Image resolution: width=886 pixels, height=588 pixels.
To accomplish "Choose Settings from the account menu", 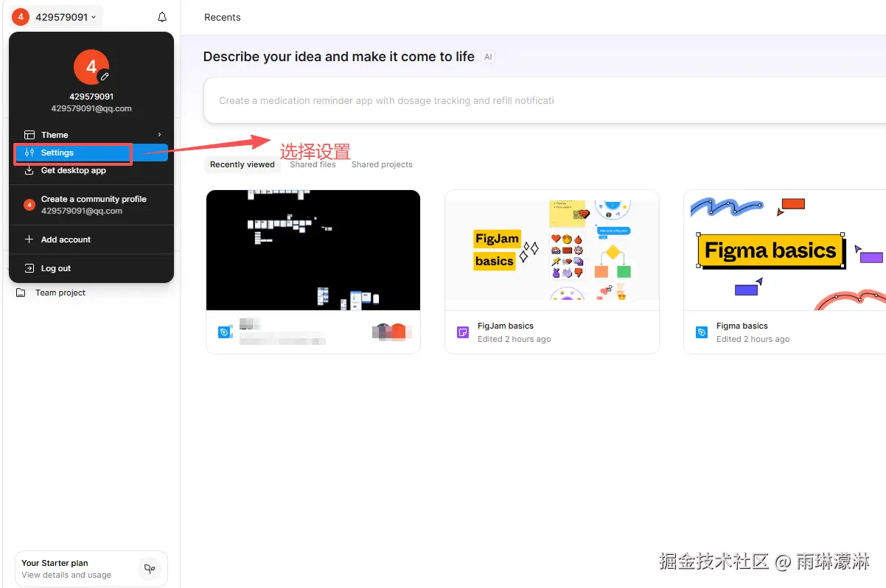I will [91, 153].
